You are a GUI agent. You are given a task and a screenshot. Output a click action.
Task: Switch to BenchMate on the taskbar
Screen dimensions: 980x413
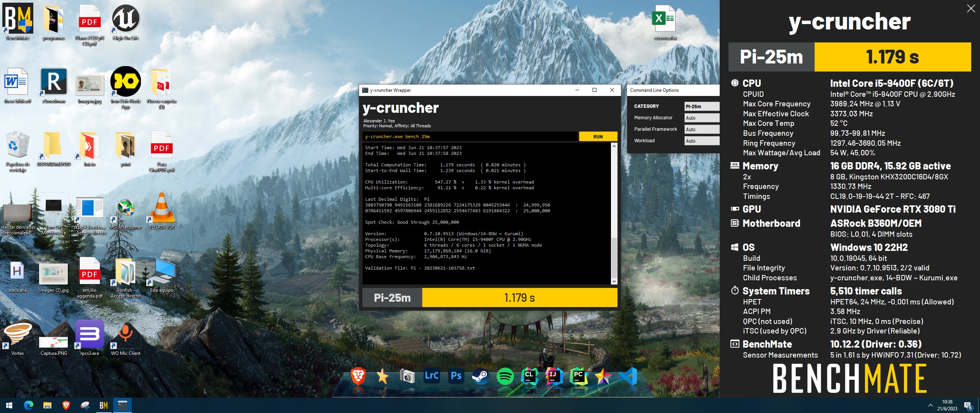(103, 405)
